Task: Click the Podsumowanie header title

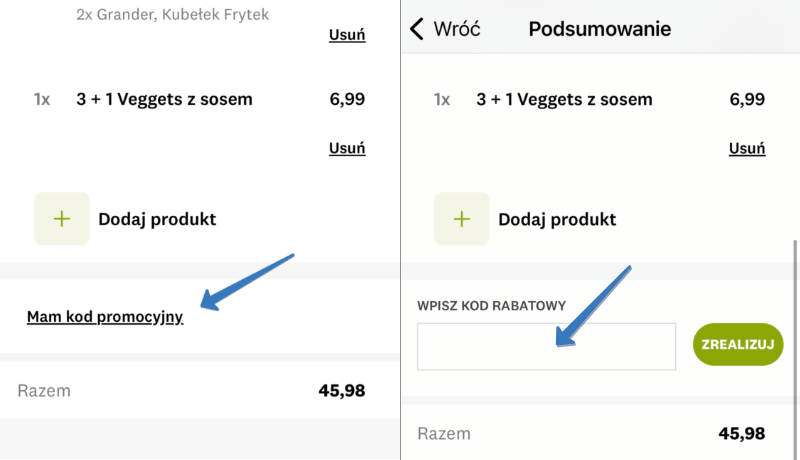Action: (x=599, y=29)
